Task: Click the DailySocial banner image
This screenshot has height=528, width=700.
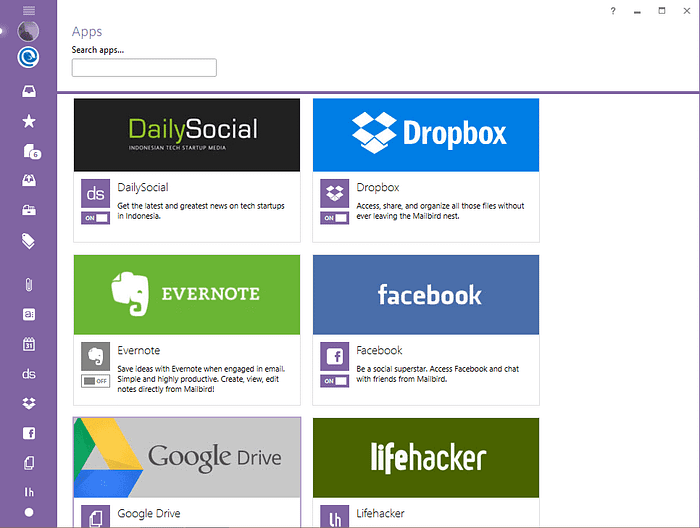Action: pyautogui.click(x=187, y=135)
